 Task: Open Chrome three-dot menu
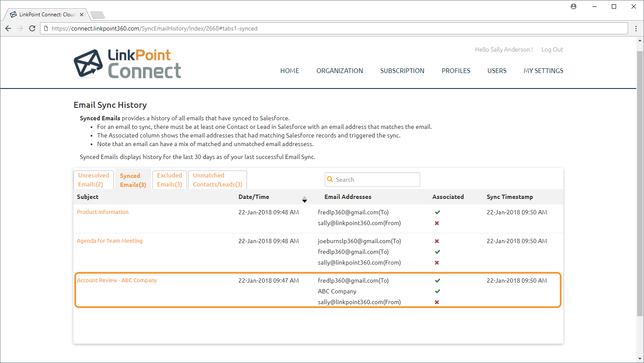636,28
